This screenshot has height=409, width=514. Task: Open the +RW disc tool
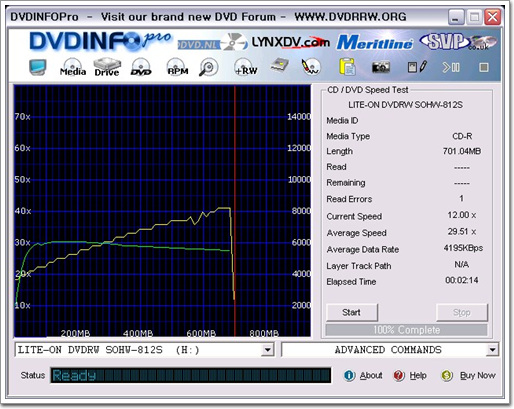(246, 67)
